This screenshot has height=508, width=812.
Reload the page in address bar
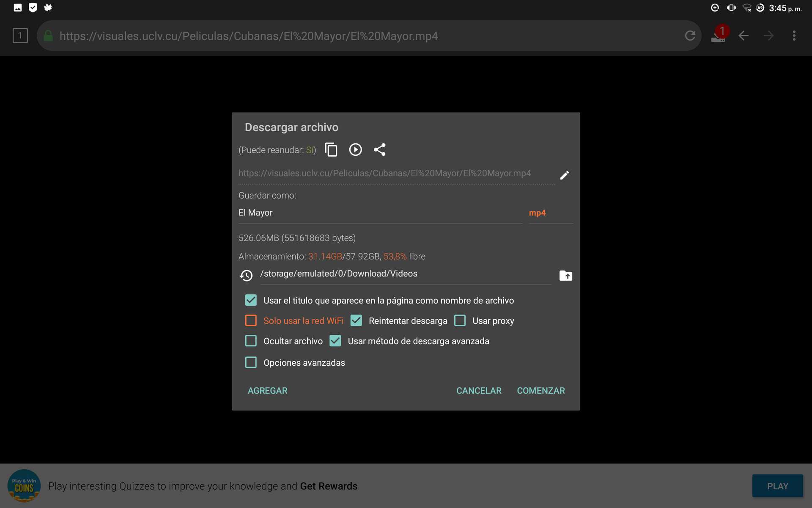click(x=690, y=36)
